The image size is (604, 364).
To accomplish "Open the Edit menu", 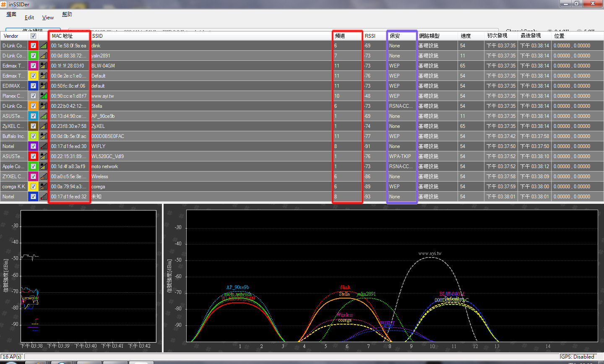I will (29, 18).
